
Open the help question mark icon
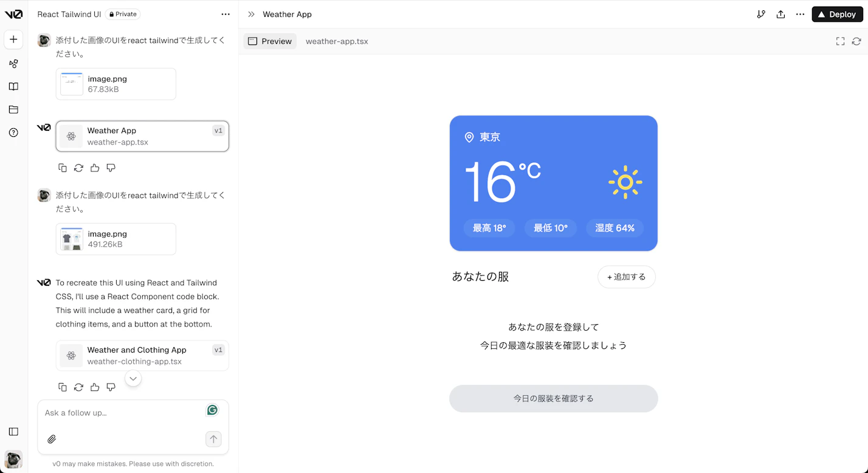[x=13, y=133]
